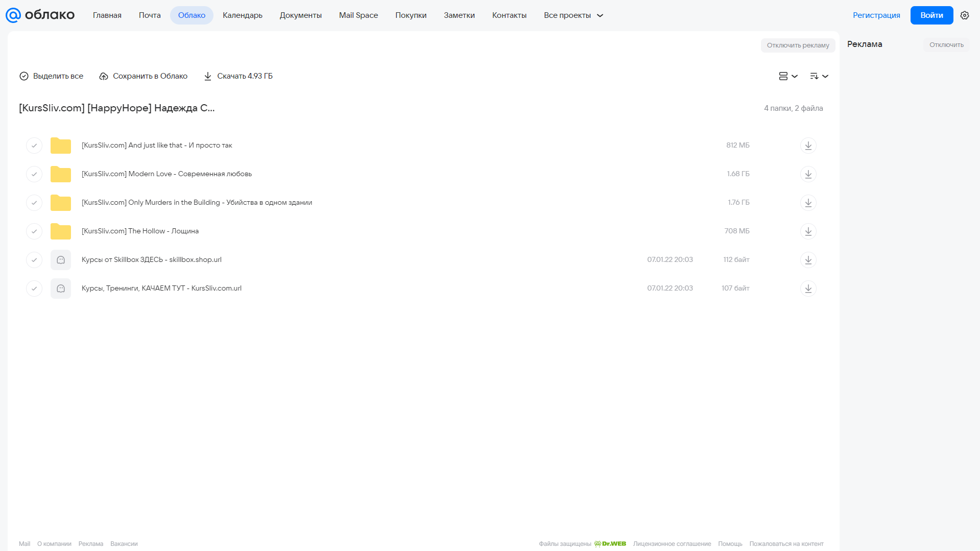The height and width of the screenshot is (551, 980).
Task: Select The Hollow folder checkbox
Action: point(34,231)
